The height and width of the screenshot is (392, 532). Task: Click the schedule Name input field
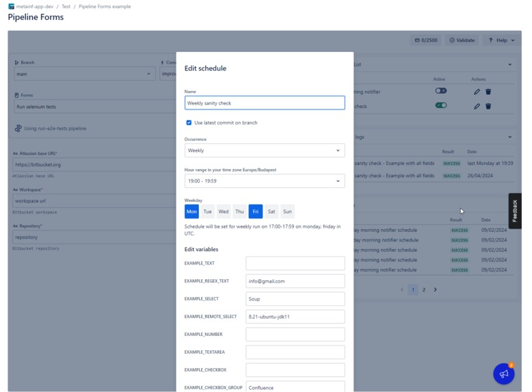tap(265, 103)
